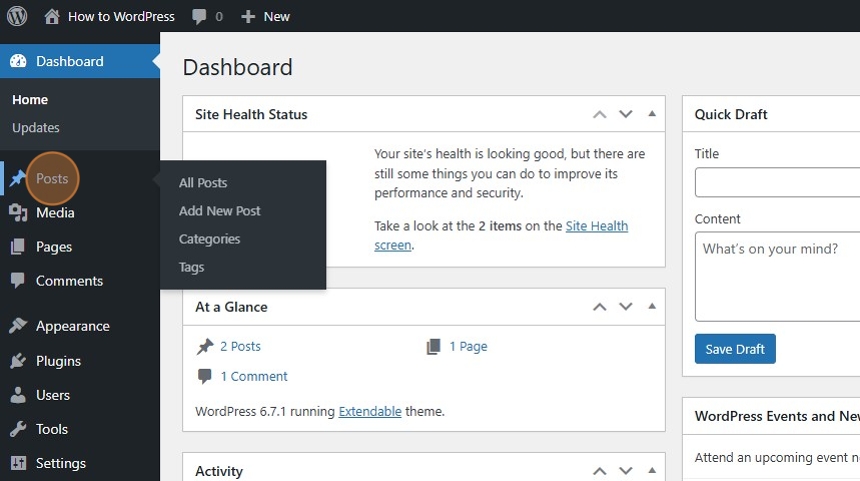This screenshot has height=481, width=860.
Task: Open the Tools menu
Action: [x=52, y=429]
